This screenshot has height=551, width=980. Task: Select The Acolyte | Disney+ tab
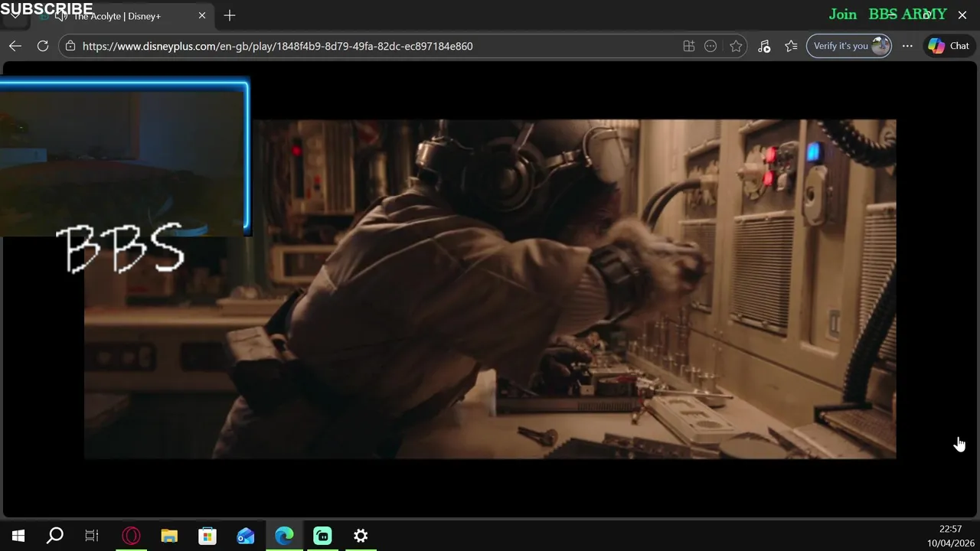[x=116, y=15]
